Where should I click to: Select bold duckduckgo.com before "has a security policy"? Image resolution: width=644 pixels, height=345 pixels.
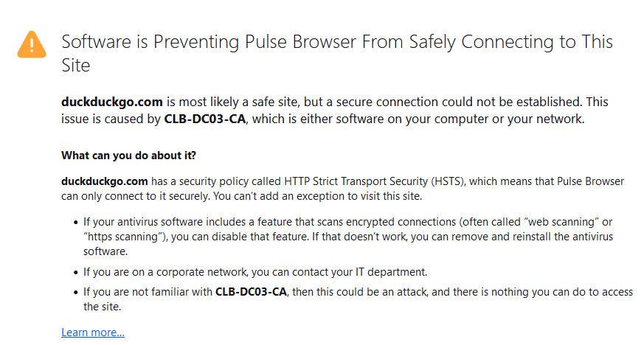[x=104, y=181]
